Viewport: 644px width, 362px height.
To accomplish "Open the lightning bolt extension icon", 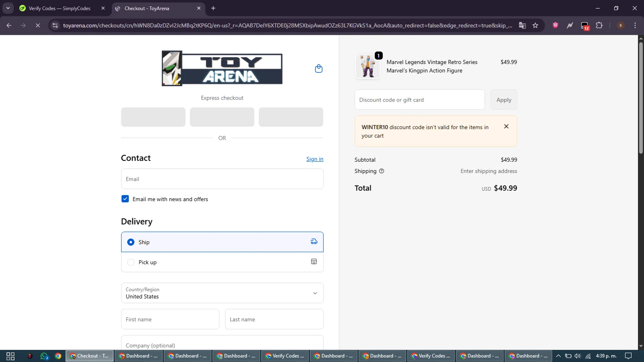I will pos(570,25).
